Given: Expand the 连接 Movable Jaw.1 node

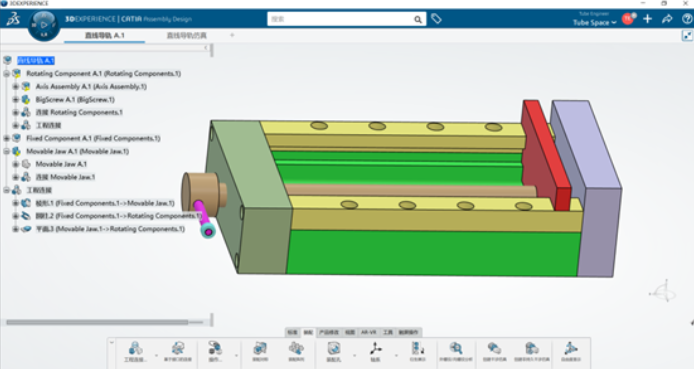Looking at the screenshot, I should coord(15,177).
